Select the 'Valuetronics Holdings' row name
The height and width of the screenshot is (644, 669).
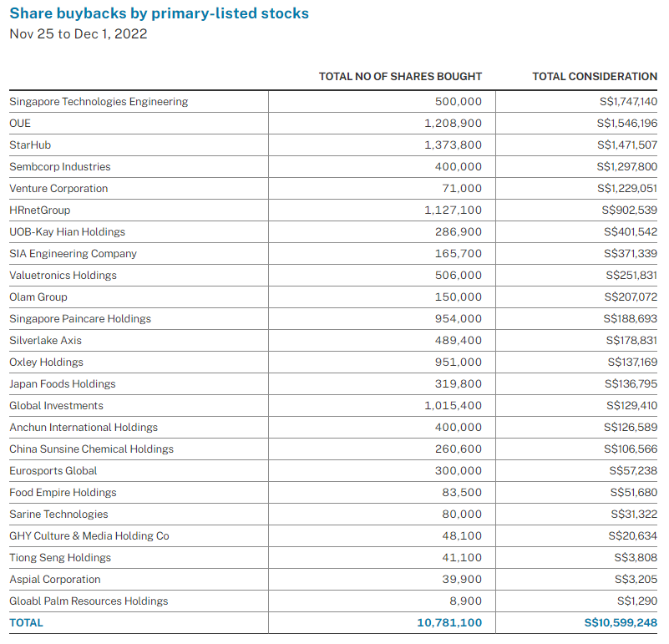[x=63, y=276]
